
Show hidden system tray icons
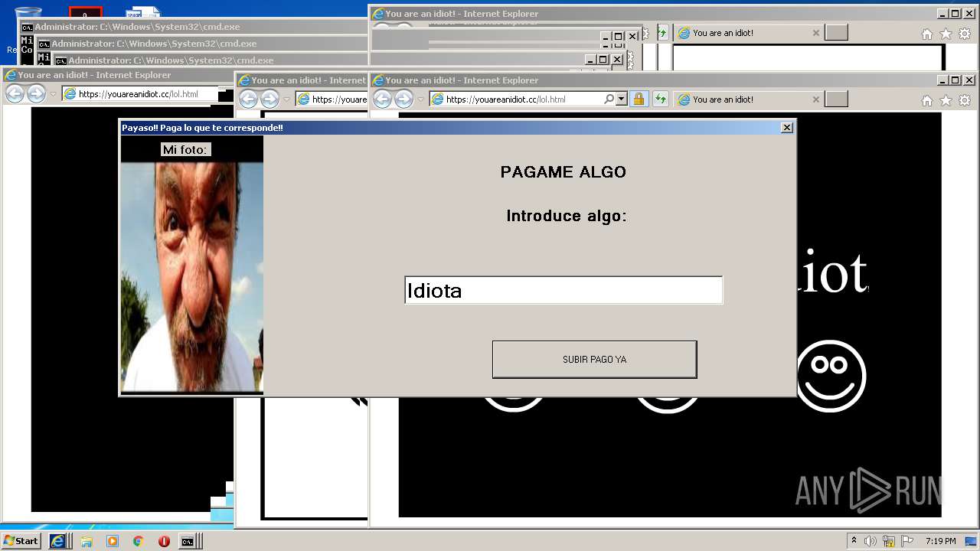(854, 541)
